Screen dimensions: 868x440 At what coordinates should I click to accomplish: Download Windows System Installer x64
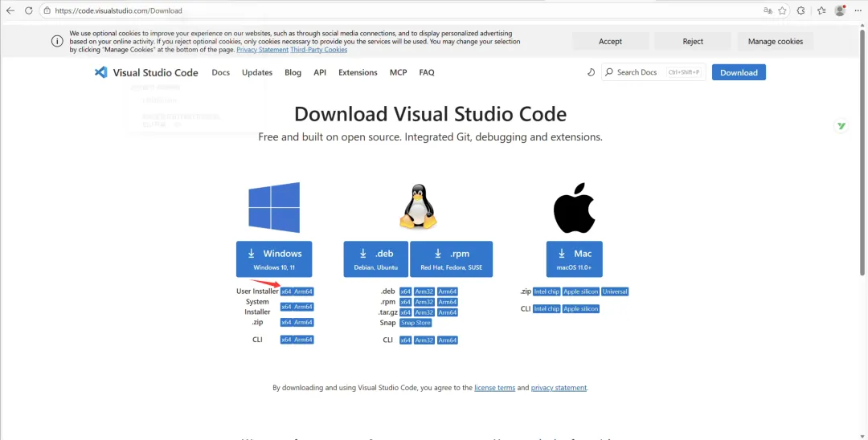pyautogui.click(x=286, y=307)
